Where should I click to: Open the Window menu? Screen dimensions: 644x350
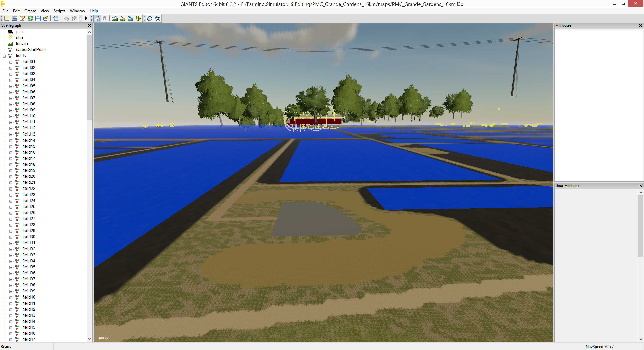[77, 11]
